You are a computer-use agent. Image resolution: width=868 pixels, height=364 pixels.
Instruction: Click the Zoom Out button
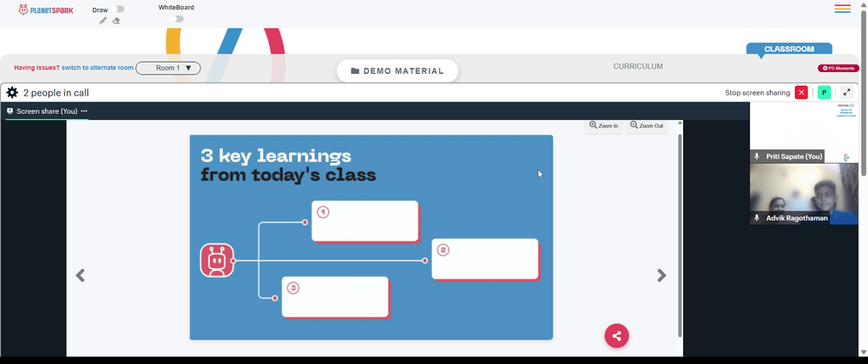point(647,126)
